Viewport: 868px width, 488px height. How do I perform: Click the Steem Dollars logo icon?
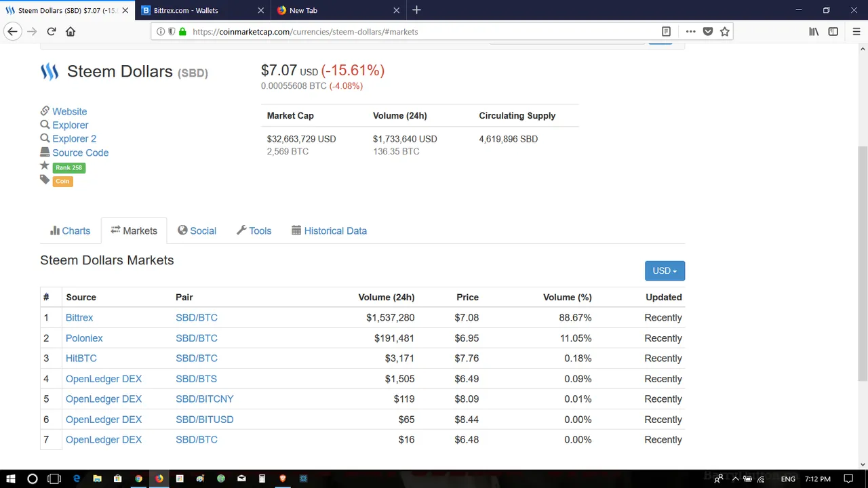(x=50, y=71)
